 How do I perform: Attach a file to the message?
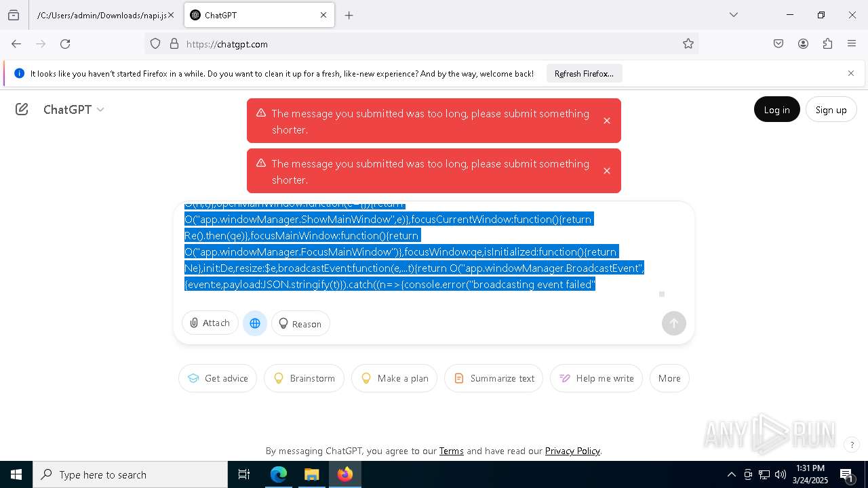click(210, 323)
